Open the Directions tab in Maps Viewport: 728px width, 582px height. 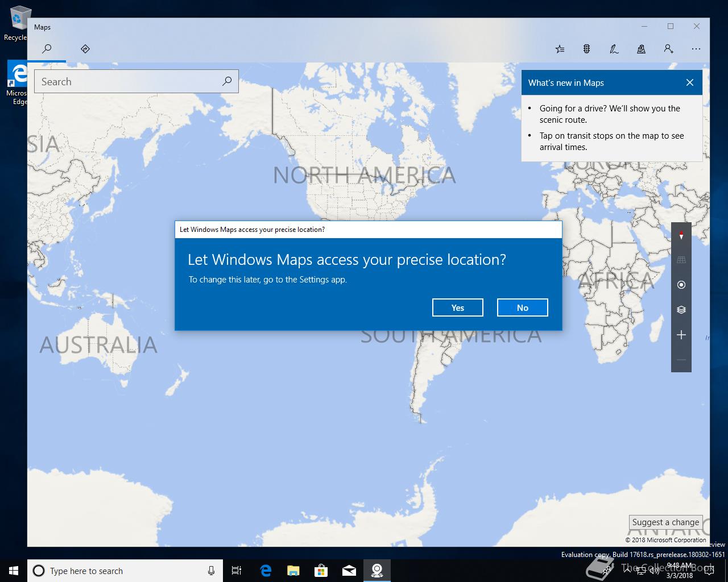click(x=85, y=49)
